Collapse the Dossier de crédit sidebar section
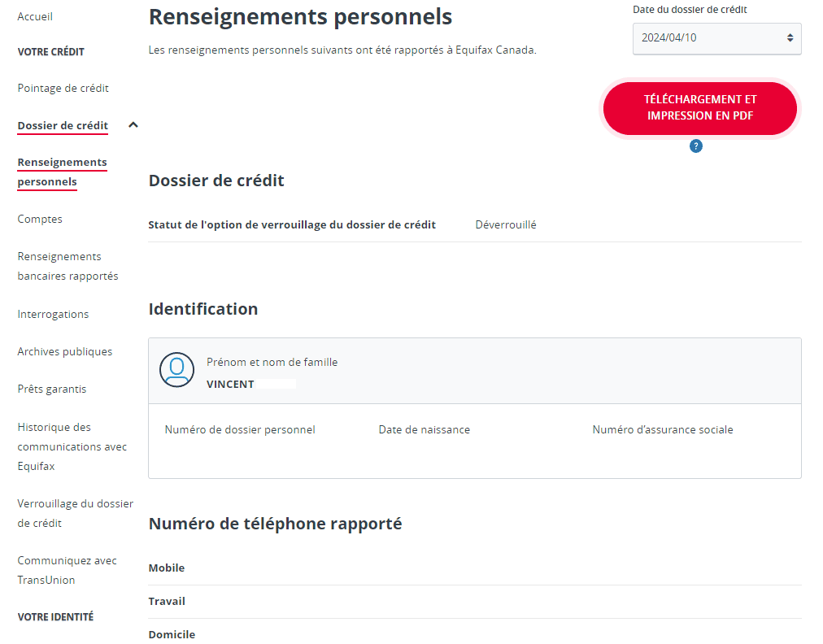 (133, 125)
